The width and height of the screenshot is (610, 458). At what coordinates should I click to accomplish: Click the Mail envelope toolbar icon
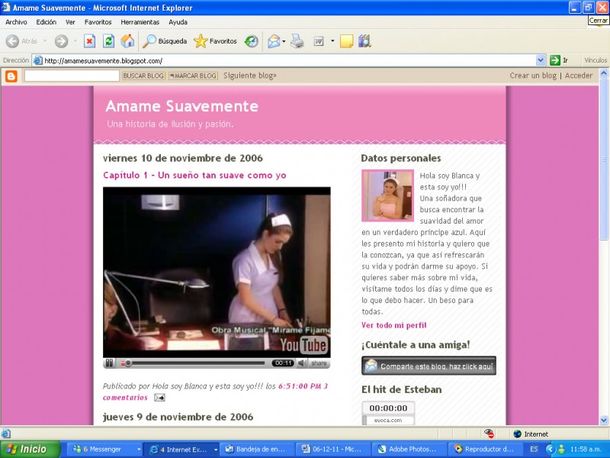click(x=274, y=41)
